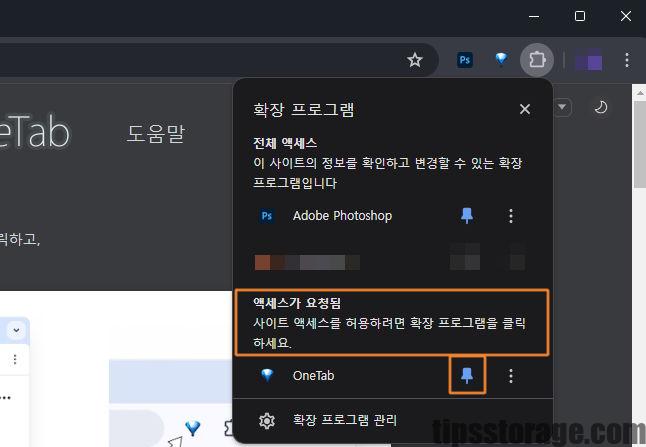Open the 도움말 help link
Screen dimensions: 646x447
click(x=156, y=133)
